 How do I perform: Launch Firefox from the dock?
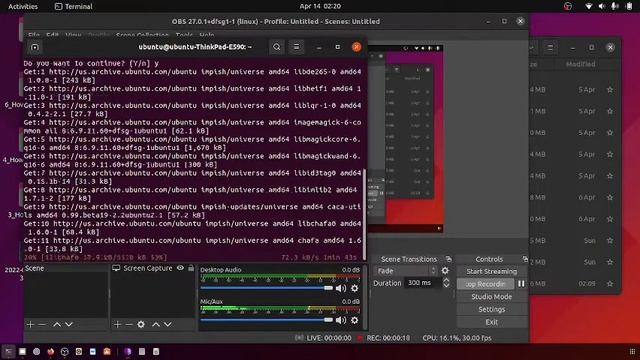pos(51,351)
